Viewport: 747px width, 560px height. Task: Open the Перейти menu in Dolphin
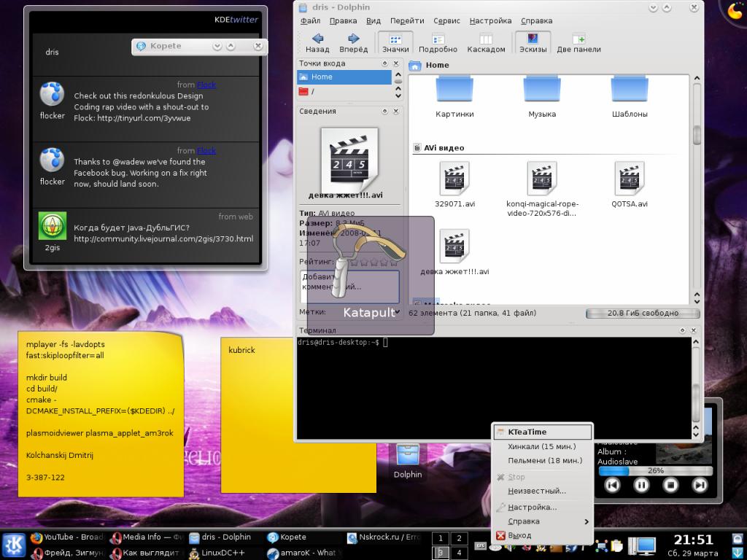coord(407,20)
